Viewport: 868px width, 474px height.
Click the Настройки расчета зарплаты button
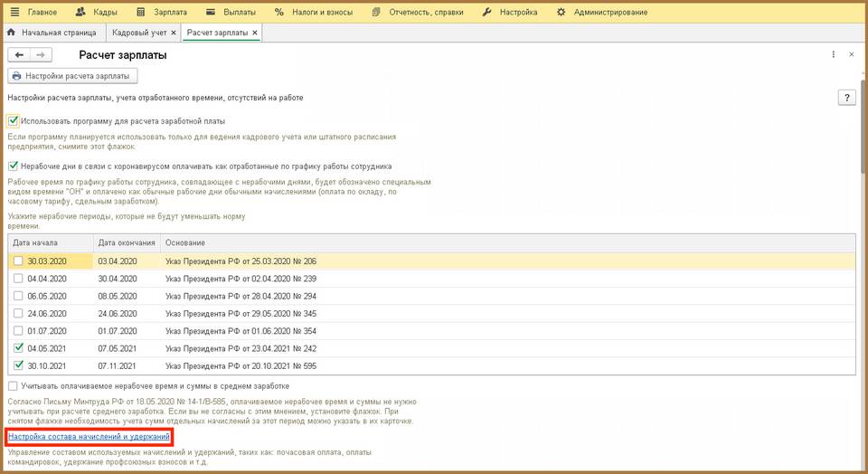pyautogui.click(x=72, y=76)
